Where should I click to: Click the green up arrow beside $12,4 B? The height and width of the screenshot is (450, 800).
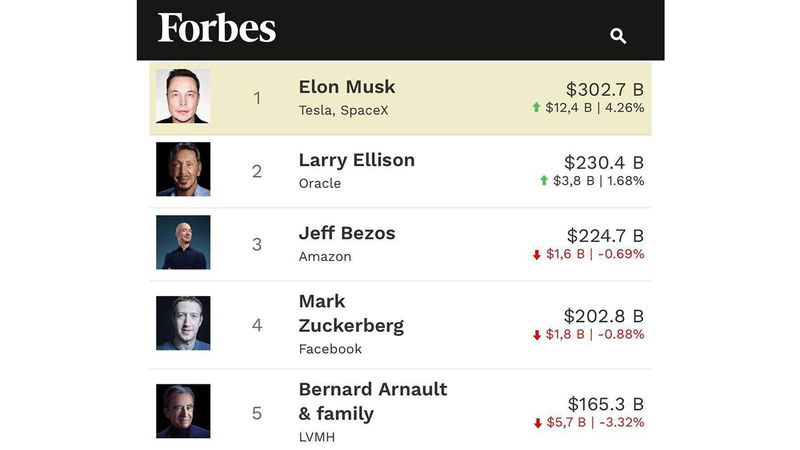536,107
